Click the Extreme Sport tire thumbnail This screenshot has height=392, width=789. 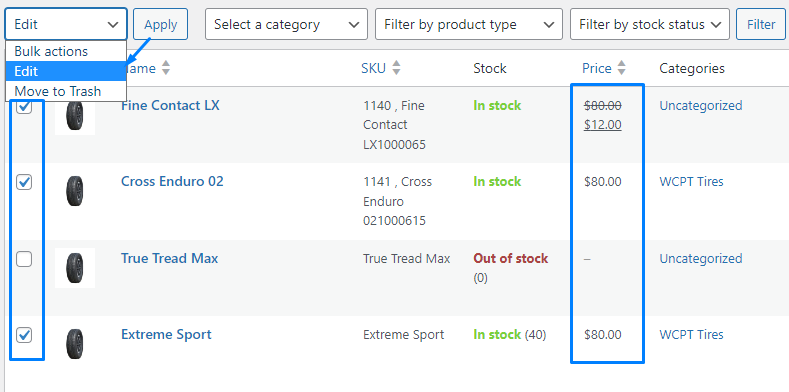coord(75,344)
